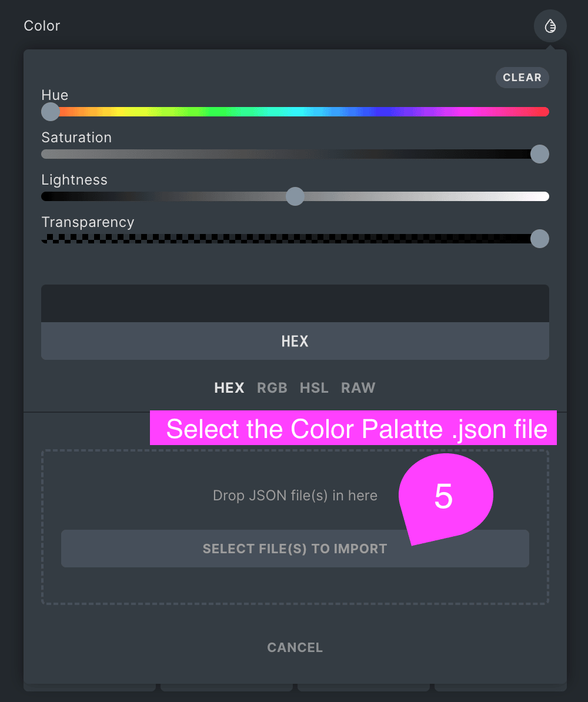Image resolution: width=588 pixels, height=702 pixels.
Task: Click the Saturation slider handle
Action: (x=540, y=154)
